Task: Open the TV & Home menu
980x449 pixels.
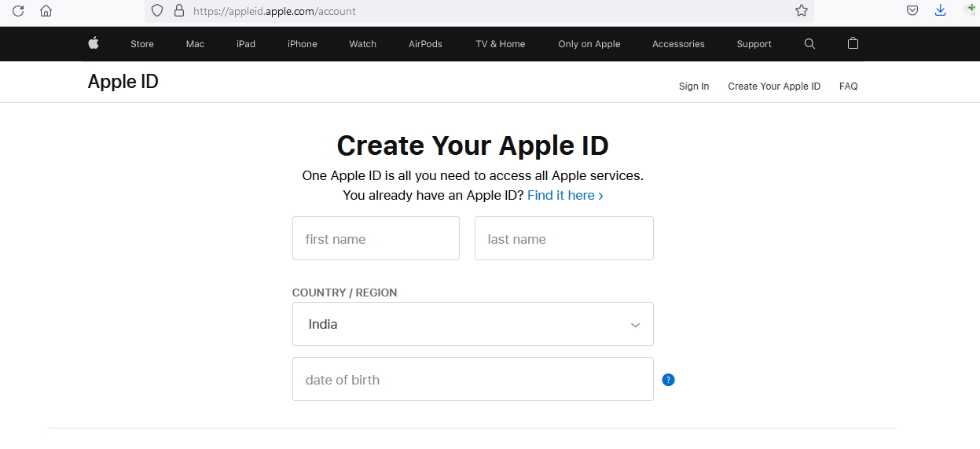Action: (501, 44)
